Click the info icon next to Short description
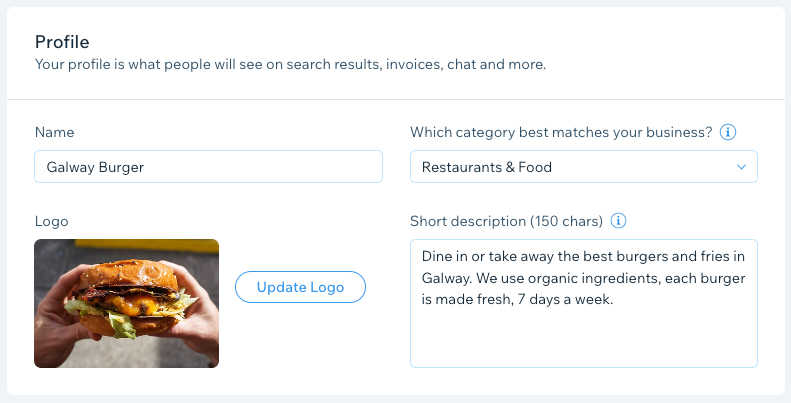Image resolution: width=791 pixels, height=403 pixels. point(618,221)
